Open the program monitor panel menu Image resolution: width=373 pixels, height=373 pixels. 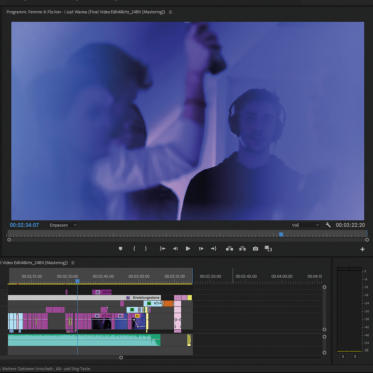(170, 12)
